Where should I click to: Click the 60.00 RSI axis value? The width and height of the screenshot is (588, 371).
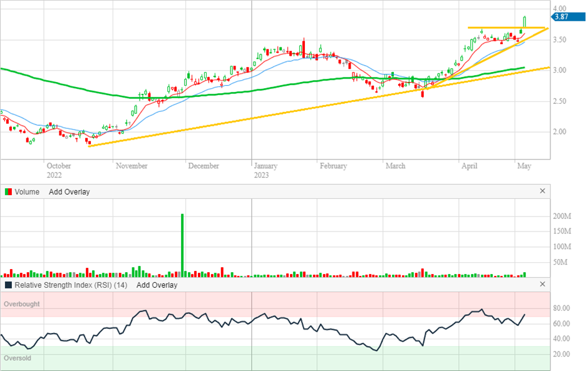(x=561, y=323)
